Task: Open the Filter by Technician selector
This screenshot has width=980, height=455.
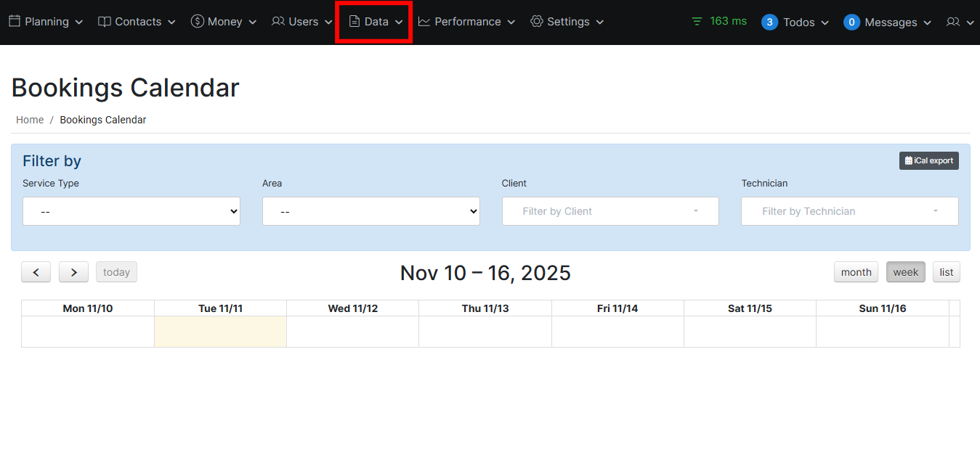Action: 849,211
